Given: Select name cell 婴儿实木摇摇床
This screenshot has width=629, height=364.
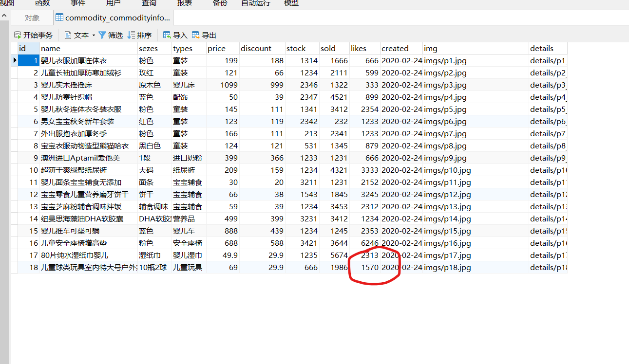Looking at the screenshot, I should [x=89, y=85].
